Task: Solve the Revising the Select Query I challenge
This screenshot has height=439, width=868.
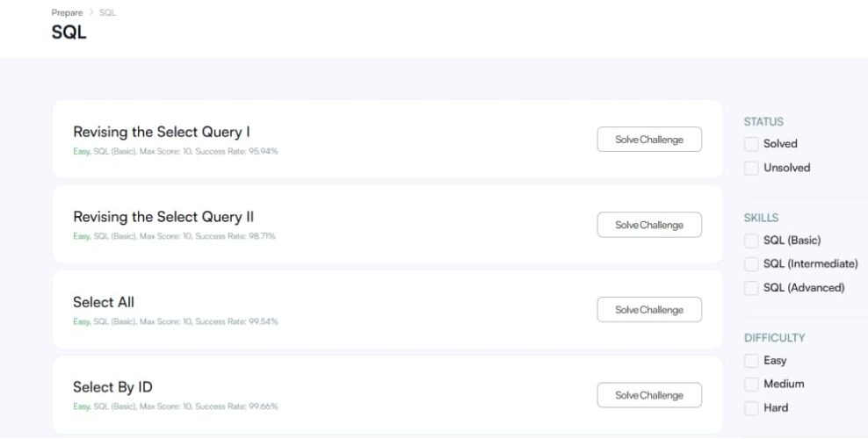Action: point(649,140)
